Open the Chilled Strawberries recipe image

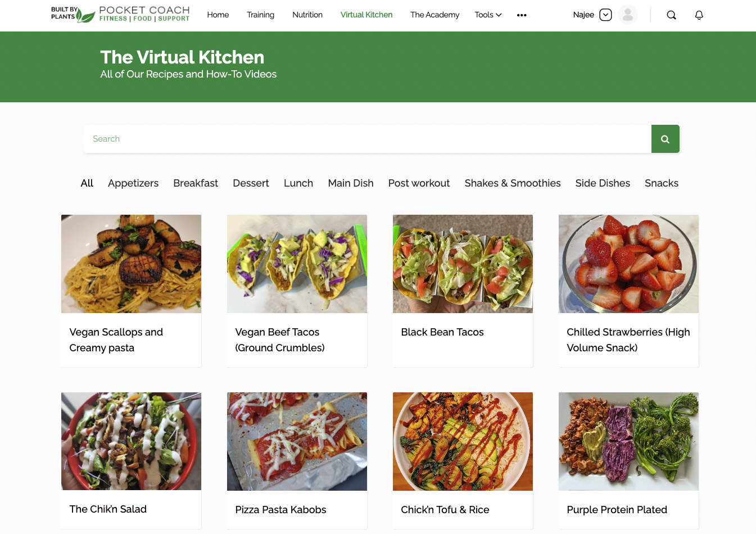coord(628,264)
